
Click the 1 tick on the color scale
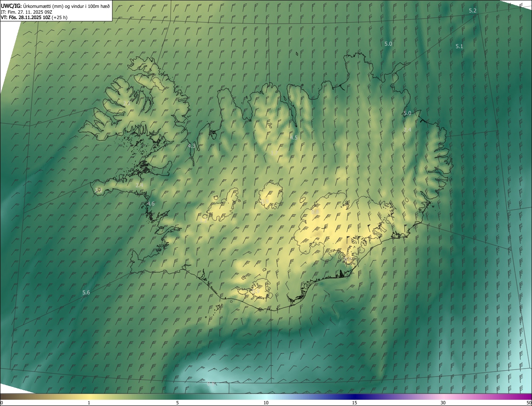[89, 403]
